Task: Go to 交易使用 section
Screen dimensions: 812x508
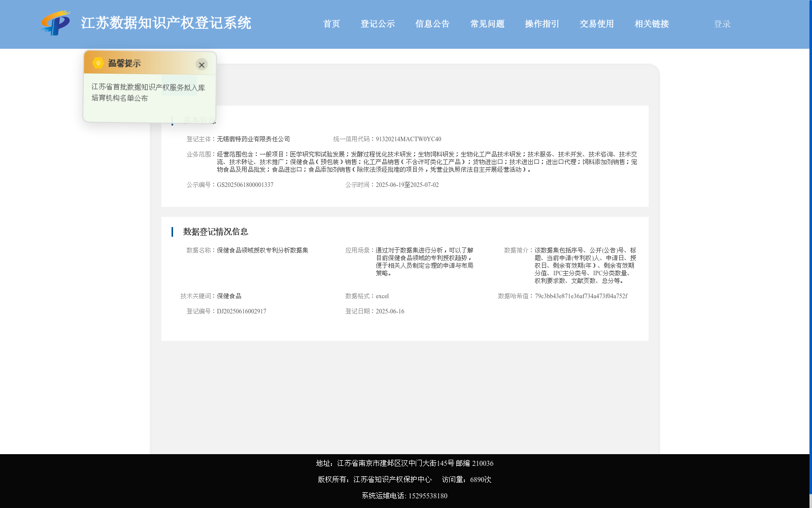Action: click(597, 24)
